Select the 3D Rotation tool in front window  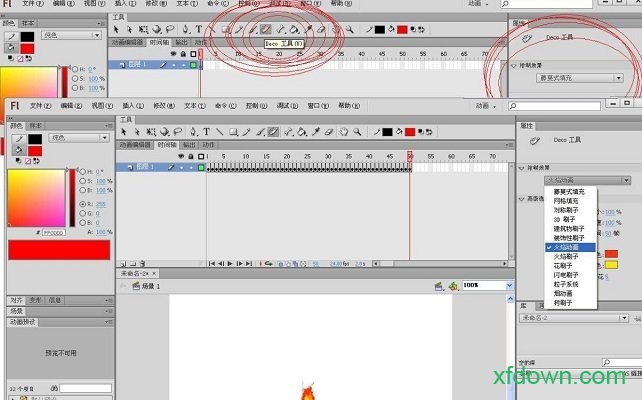[165, 131]
